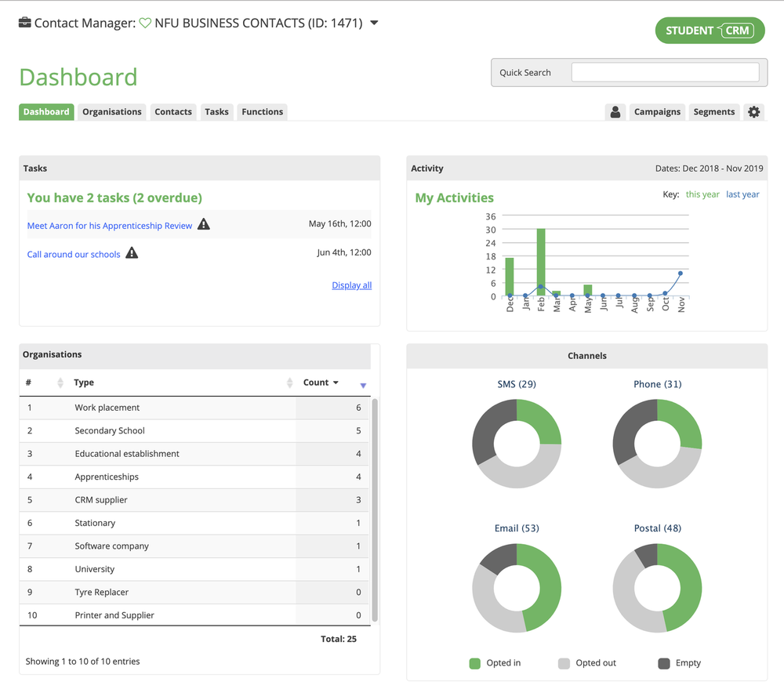
Task: Sort by Type column sort arrows
Action: point(289,383)
